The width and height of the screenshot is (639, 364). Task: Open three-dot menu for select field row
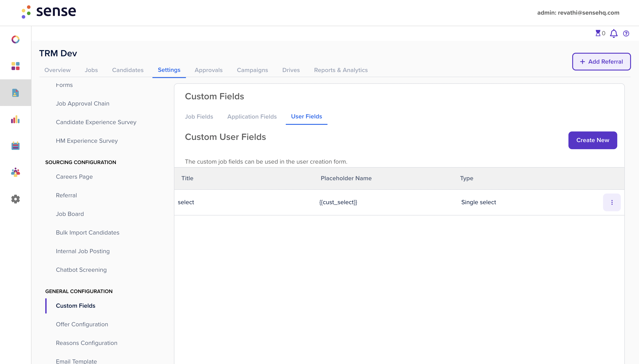pyautogui.click(x=612, y=202)
